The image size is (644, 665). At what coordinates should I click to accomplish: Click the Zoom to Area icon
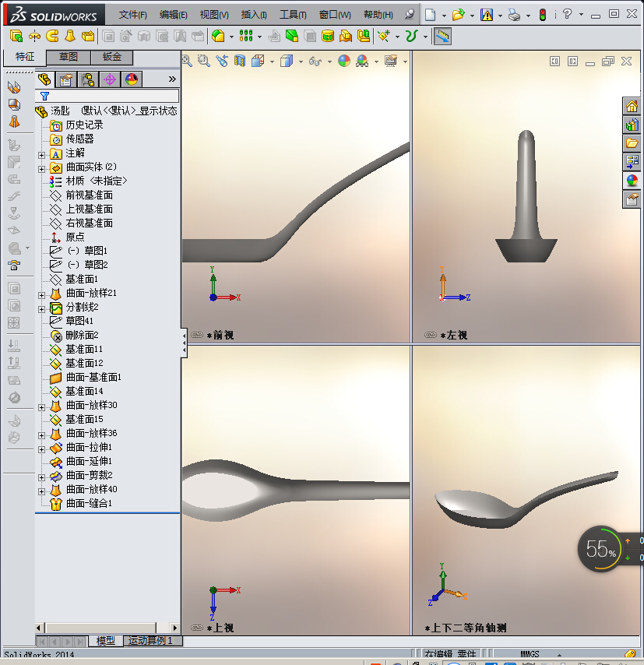tap(204, 61)
